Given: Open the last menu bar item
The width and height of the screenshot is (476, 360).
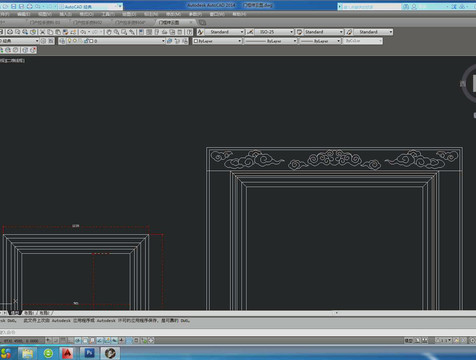Looking at the screenshot, I should coord(239,14).
